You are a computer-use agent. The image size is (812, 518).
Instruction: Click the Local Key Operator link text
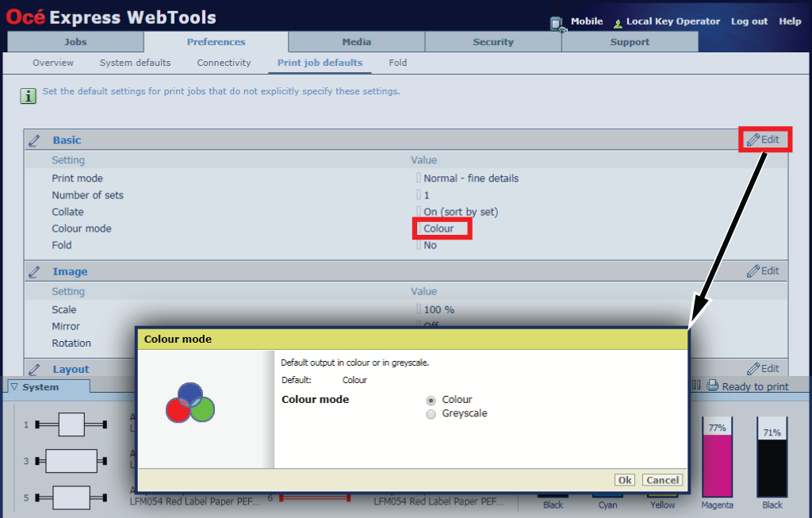click(x=673, y=21)
